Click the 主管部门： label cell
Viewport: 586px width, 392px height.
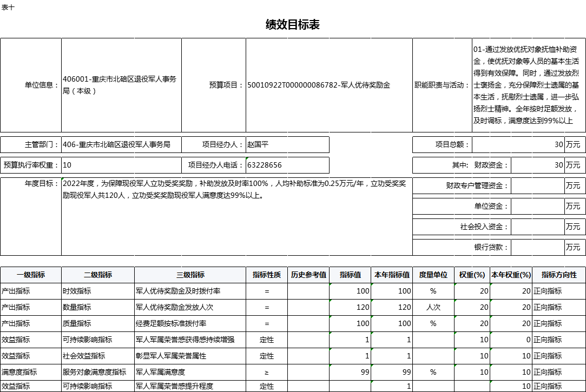pos(31,144)
